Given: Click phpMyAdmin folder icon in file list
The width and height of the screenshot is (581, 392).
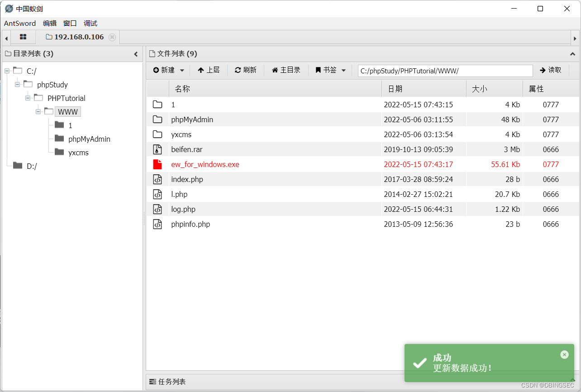Looking at the screenshot, I should pos(157,120).
